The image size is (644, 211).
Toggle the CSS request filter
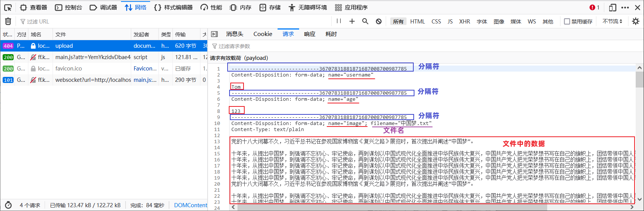pos(436,22)
